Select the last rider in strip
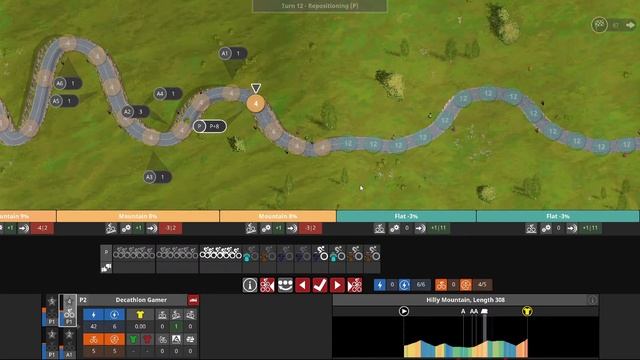Image resolution: width=640 pixels, height=360 pixels. pyautogui.click(x=372, y=253)
